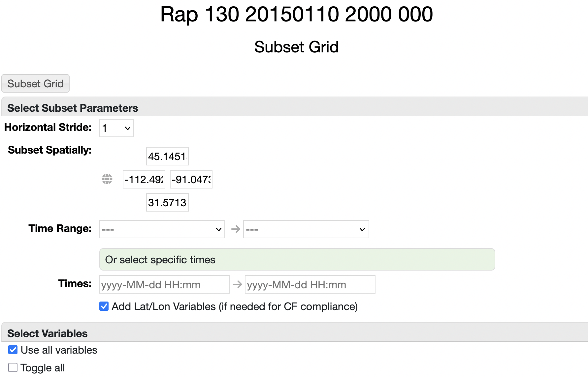Expand the Time Range start dropdown

tap(162, 229)
